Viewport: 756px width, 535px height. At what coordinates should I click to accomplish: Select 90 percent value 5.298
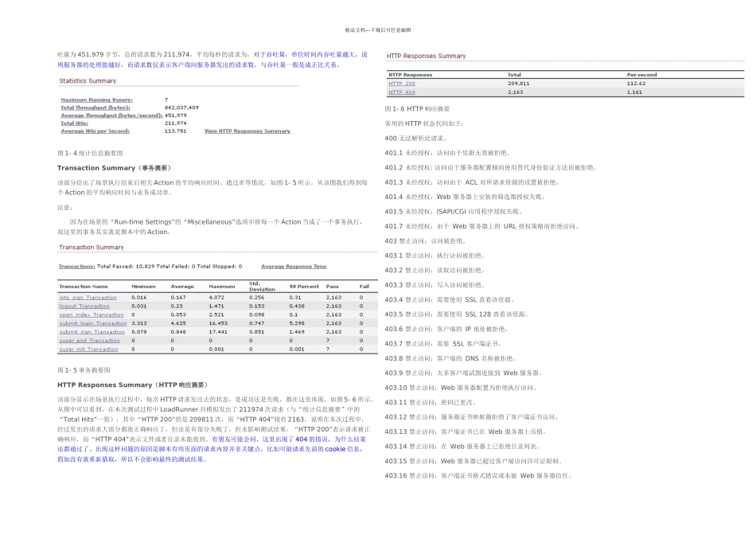tap(297, 324)
